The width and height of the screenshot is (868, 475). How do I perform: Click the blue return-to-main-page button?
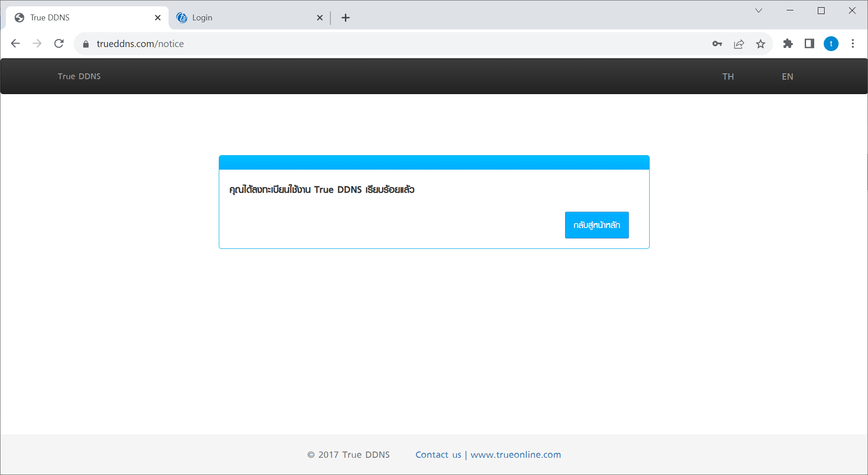tap(597, 225)
